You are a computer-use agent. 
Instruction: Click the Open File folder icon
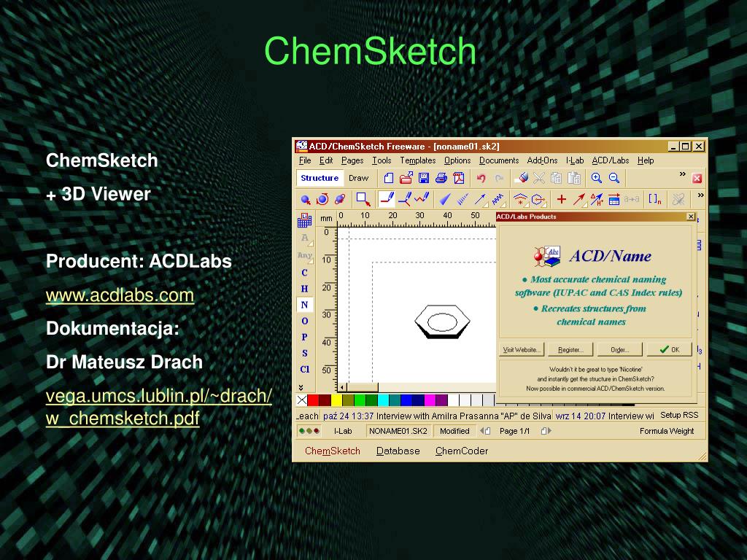[406, 178]
